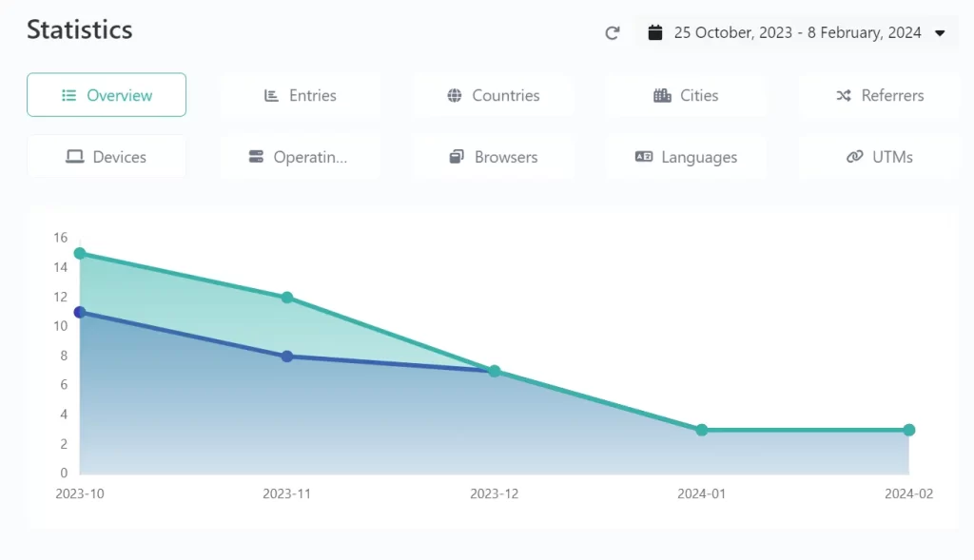974x560 pixels.
Task: Open the date range dropdown arrow
Action: 940,33
